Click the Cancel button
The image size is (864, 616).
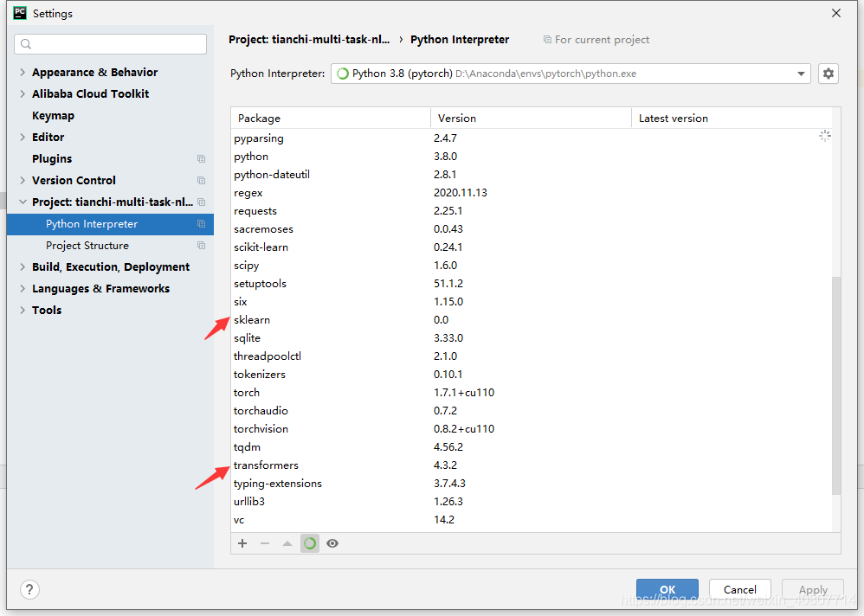[x=739, y=589]
